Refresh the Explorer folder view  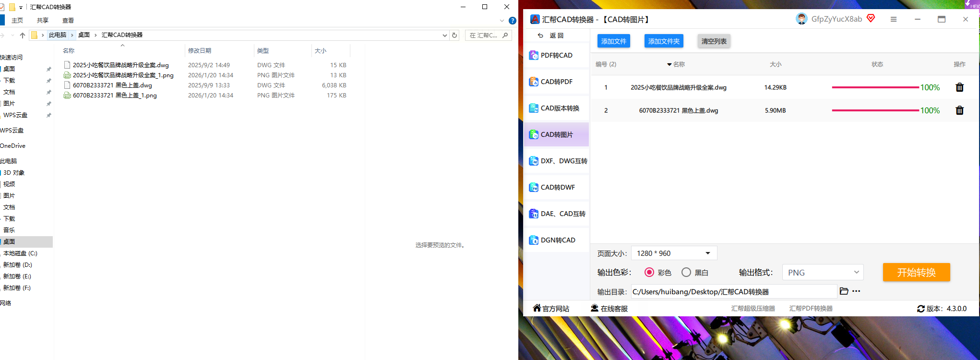point(454,35)
